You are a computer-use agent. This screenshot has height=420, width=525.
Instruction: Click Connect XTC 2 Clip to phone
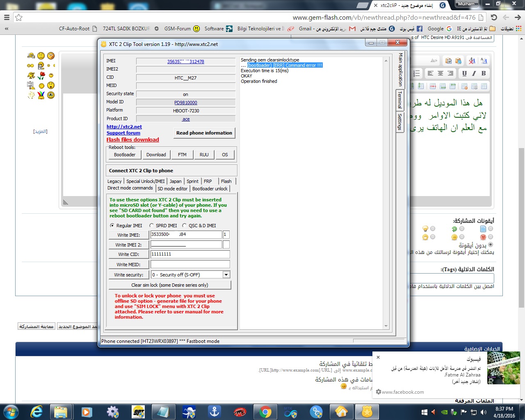[x=171, y=171]
